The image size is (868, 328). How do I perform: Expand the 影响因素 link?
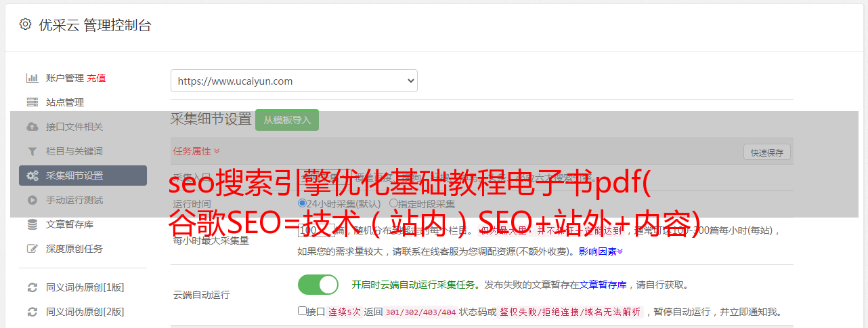coord(601,251)
